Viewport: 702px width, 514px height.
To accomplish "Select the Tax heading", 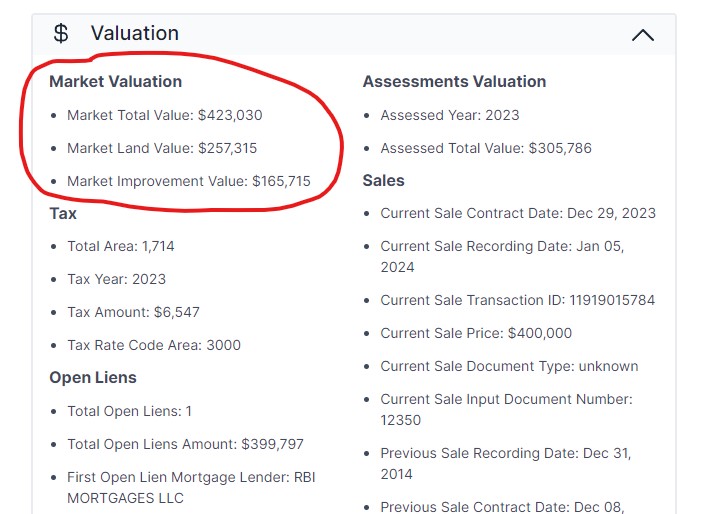I will [63, 213].
